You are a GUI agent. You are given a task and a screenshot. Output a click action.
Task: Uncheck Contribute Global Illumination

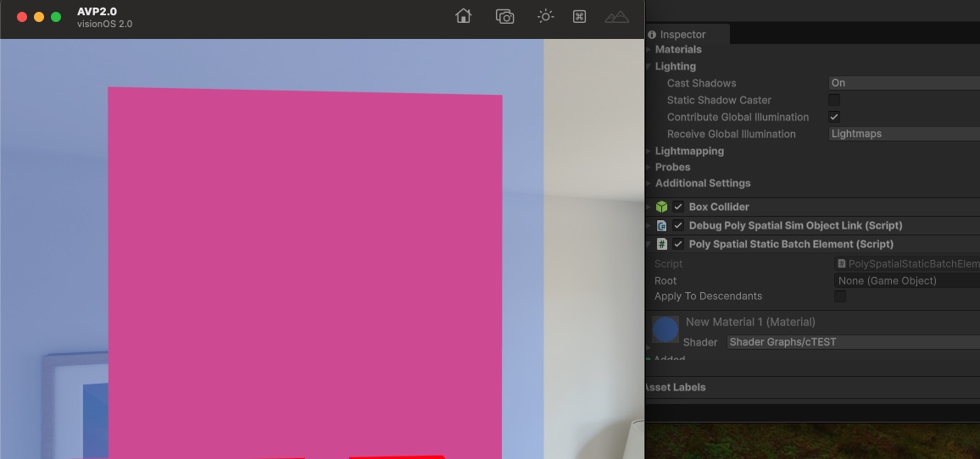click(833, 117)
